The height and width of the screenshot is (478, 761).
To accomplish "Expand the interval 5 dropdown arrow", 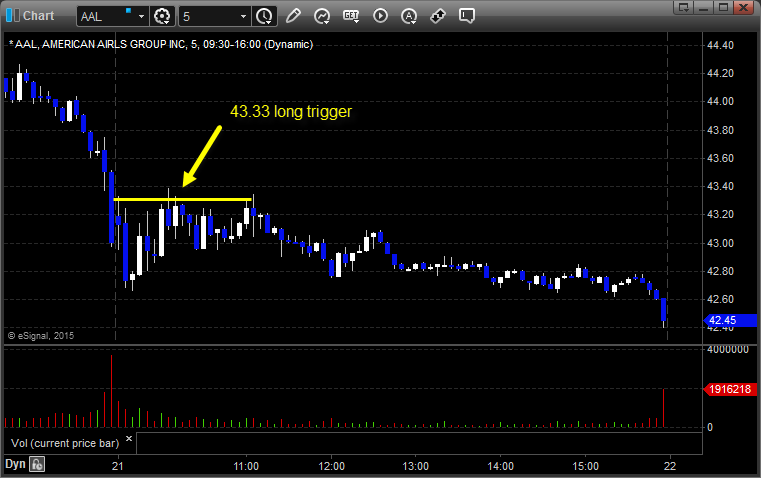I will 244,16.
